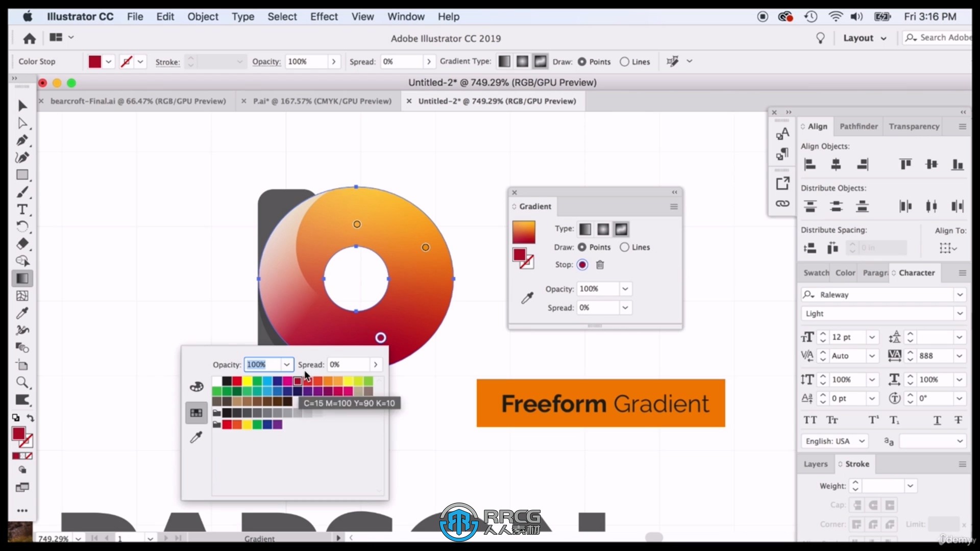
Task: Choose Radial gradient type in Gradient panel
Action: pos(603,230)
